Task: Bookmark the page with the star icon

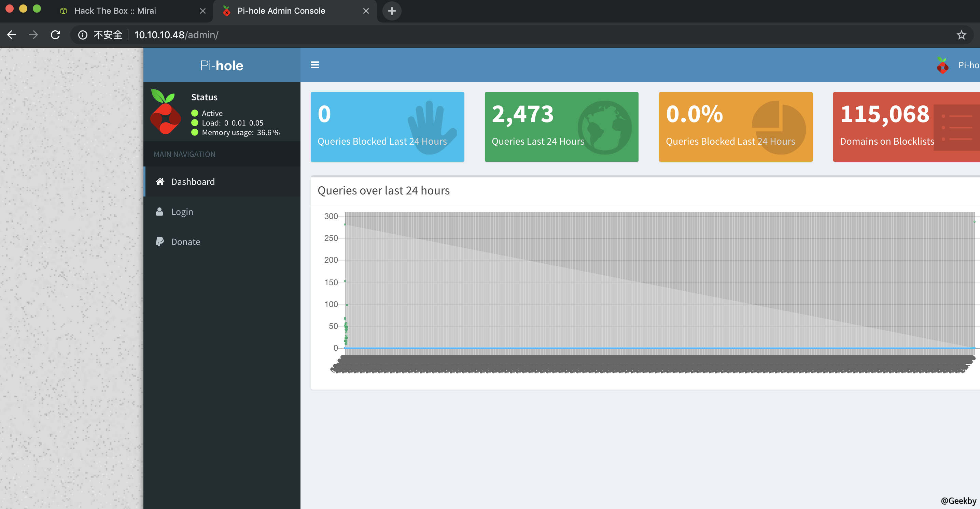Action: pos(961,35)
